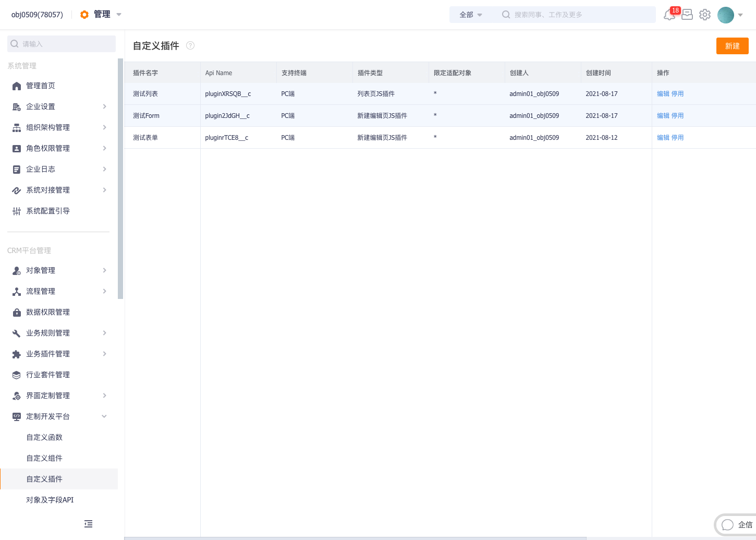Collapse the 定制开发平台 chevron
Viewport: 756px width, 540px height.
click(x=104, y=416)
